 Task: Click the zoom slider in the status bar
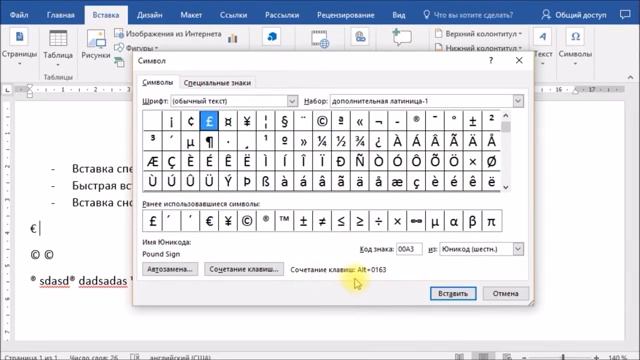(563, 357)
